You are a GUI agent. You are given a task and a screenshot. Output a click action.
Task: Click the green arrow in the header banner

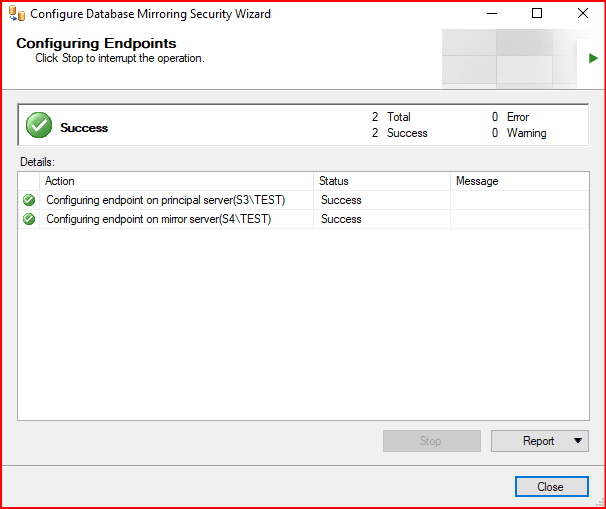[x=593, y=59]
